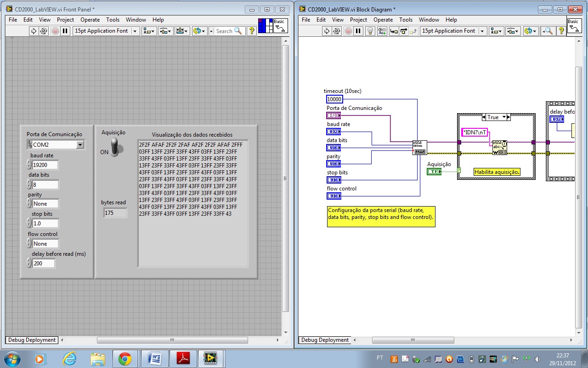Screen dimensions: 588x368
Task: Click the Aquisição boolean terminal in diagram
Action: coord(434,172)
